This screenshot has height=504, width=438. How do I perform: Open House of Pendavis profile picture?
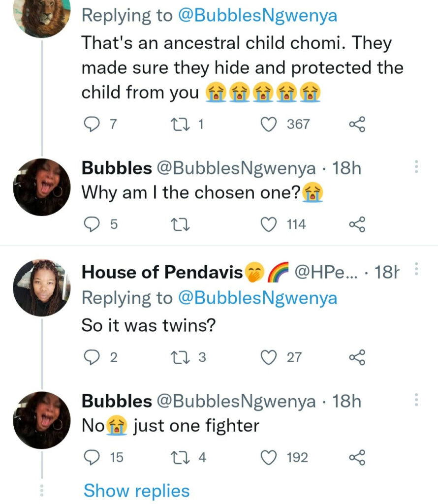[x=41, y=288]
